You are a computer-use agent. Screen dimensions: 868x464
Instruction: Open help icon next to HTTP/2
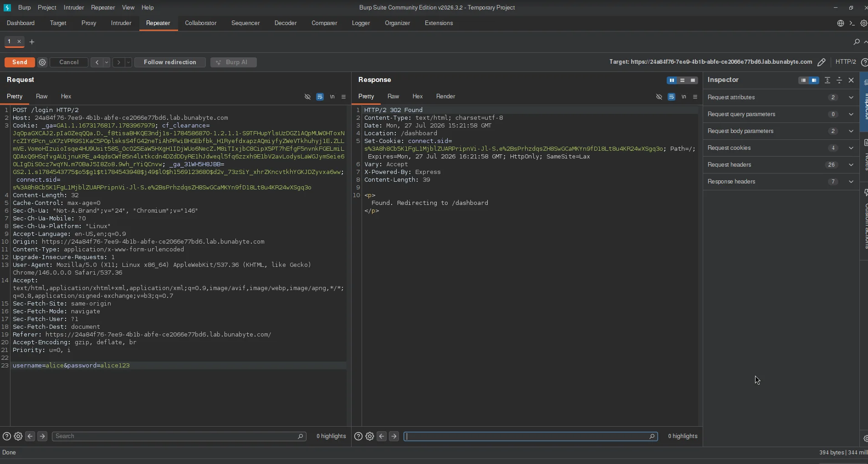tap(864, 62)
